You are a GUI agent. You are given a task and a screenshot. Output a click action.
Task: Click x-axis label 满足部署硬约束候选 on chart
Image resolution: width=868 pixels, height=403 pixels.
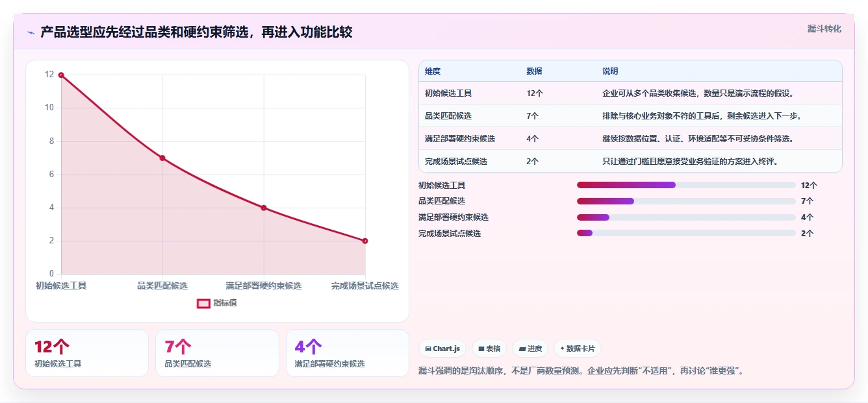click(264, 286)
